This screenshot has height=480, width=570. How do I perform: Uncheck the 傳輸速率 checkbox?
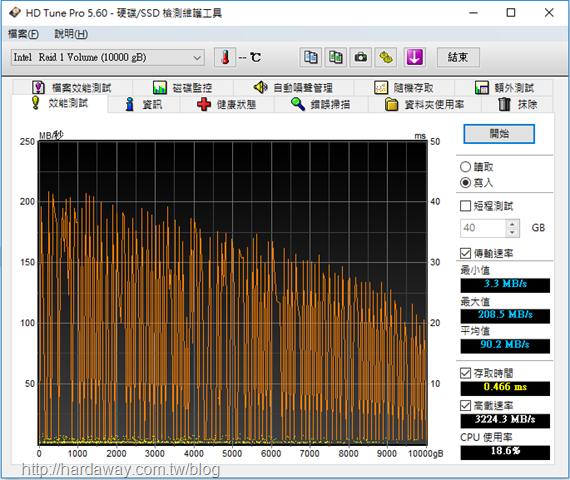point(465,253)
